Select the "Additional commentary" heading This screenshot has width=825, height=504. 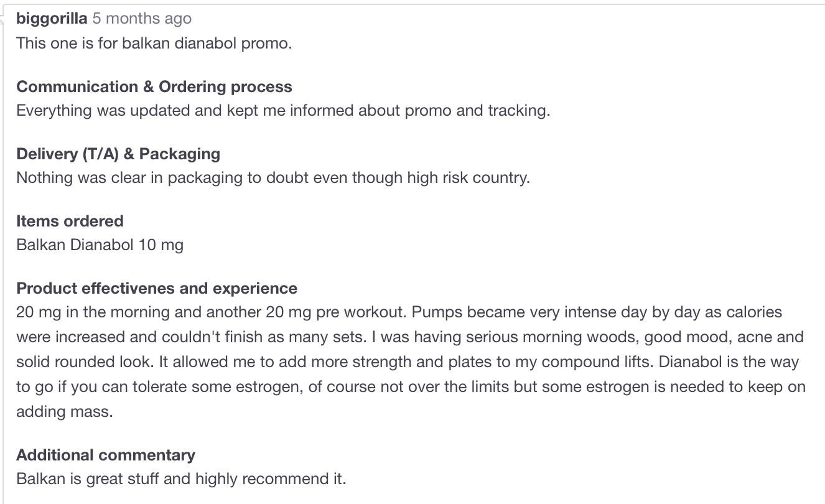tap(106, 455)
